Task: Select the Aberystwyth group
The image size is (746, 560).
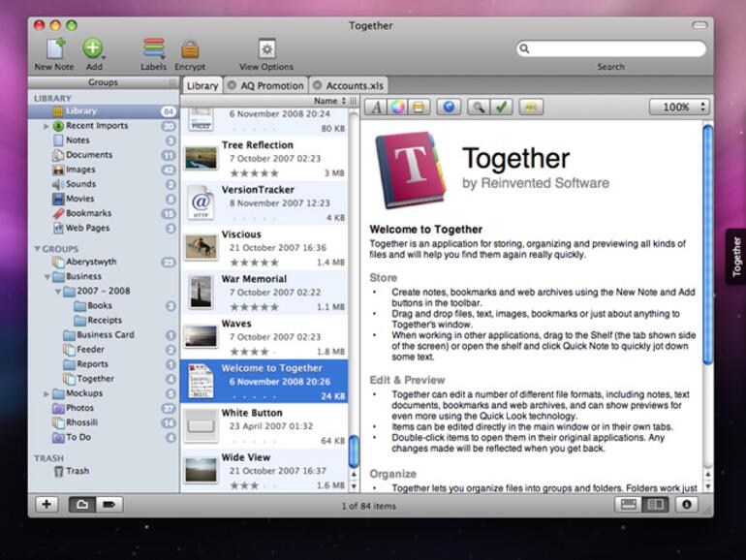Action: pyautogui.click(x=104, y=263)
